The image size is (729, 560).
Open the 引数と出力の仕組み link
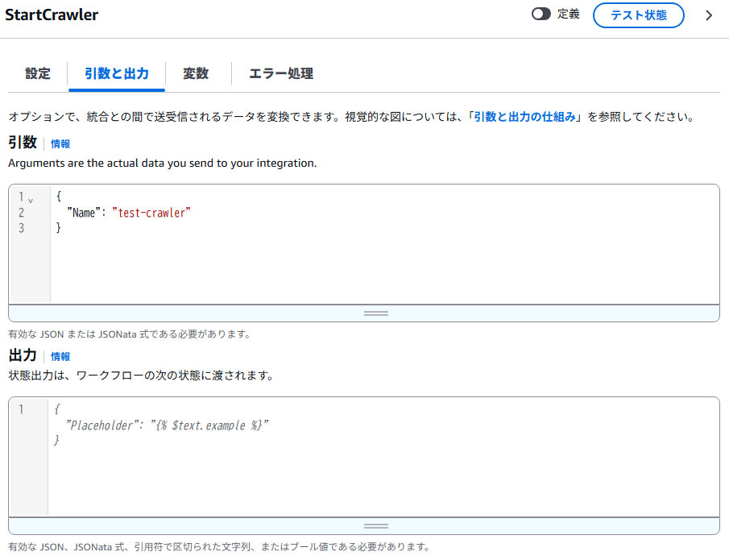point(524,117)
